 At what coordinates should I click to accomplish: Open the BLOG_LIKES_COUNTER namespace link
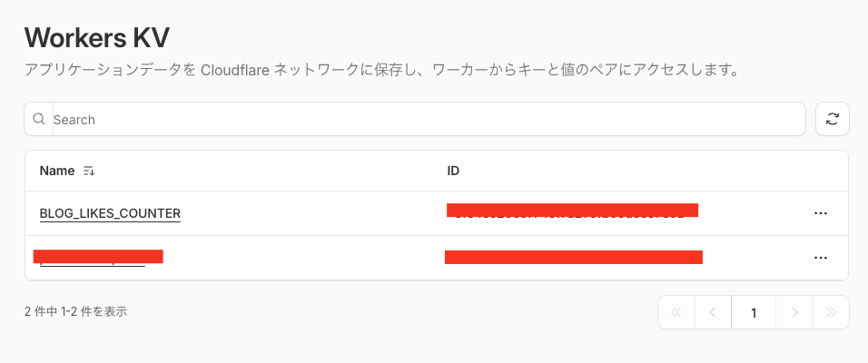point(110,213)
